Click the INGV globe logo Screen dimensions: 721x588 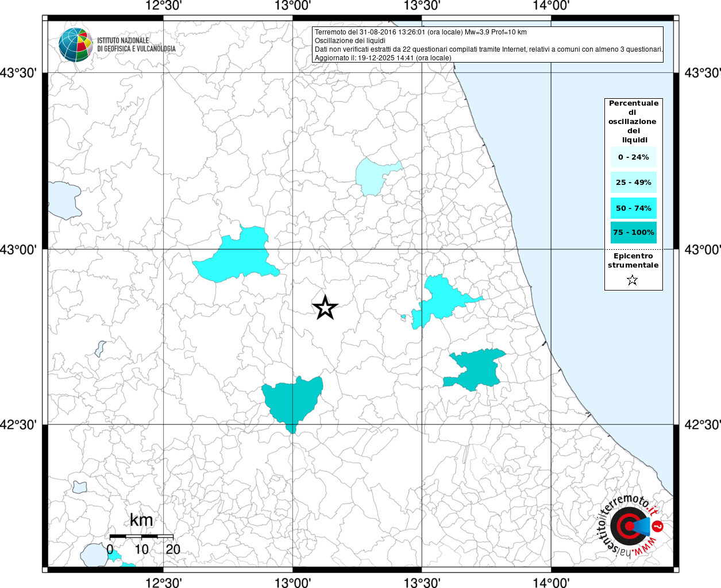[76, 45]
